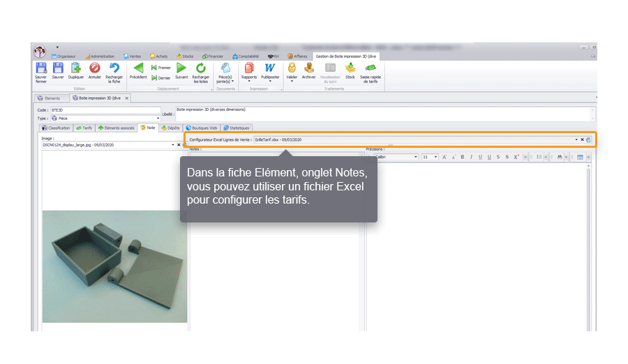The width and height of the screenshot is (628, 364).
Task: Toggle double strikethrough formatting
Action: [x=507, y=157]
